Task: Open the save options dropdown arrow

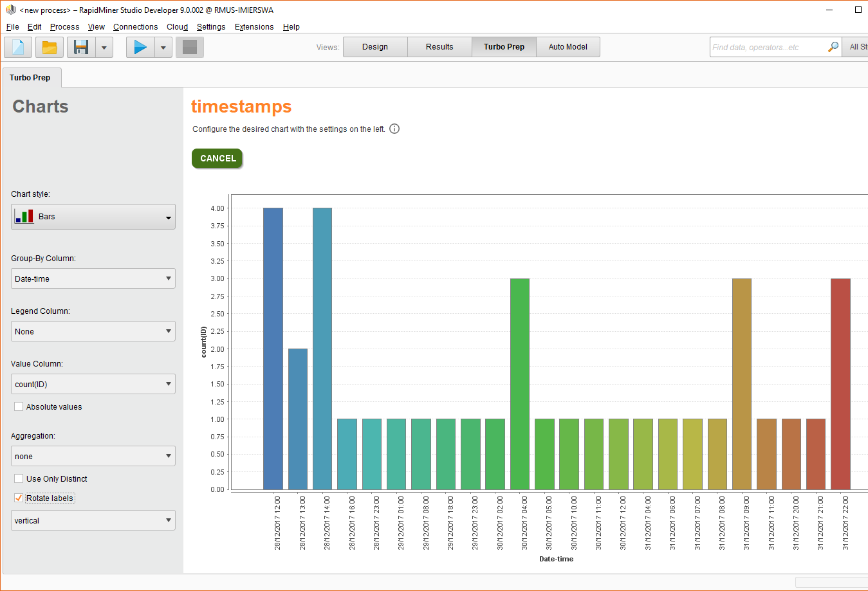Action: click(x=104, y=47)
